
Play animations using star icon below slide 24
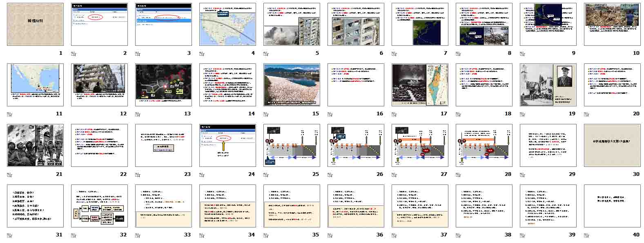click(x=202, y=174)
